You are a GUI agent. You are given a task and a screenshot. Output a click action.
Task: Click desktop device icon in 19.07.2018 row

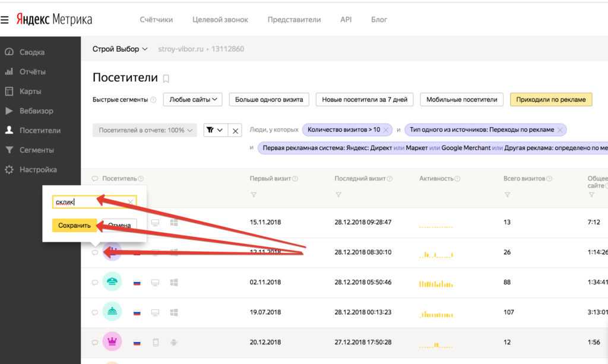click(155, 312)
